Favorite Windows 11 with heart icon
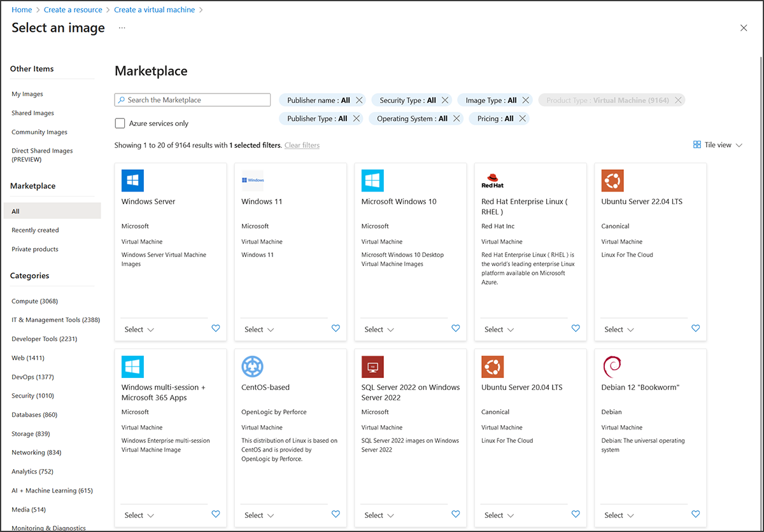764x532 pixels. 336,328
